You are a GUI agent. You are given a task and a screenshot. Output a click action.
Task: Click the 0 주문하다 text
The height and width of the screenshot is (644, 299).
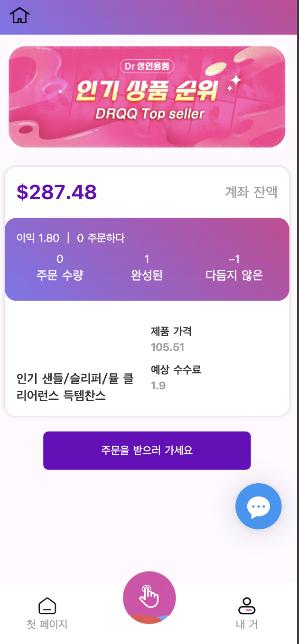(x=101, y=238)
